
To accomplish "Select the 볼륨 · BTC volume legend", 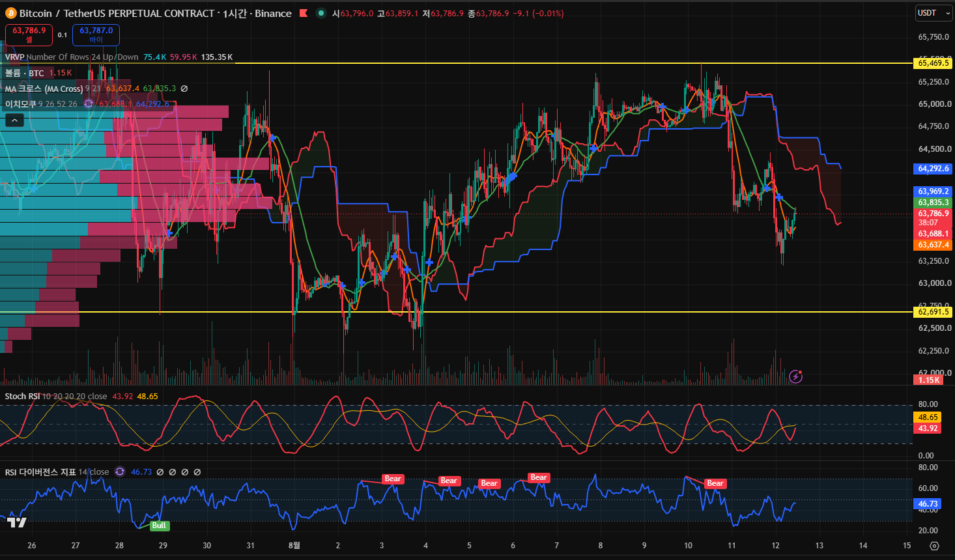I will pos(25,73).
